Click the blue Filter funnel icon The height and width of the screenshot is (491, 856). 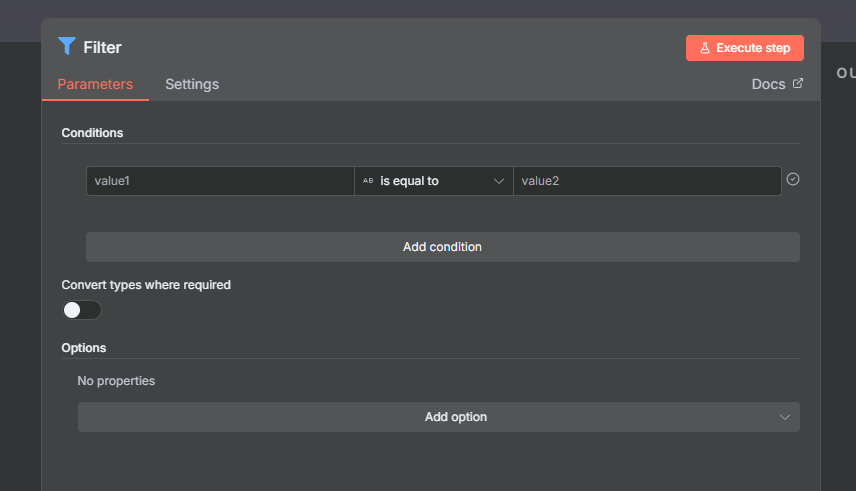67,46
